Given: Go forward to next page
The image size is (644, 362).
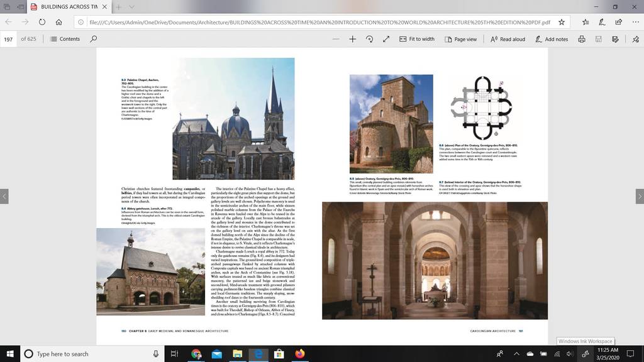Looking at the screenshot, I should pos(25,22).
